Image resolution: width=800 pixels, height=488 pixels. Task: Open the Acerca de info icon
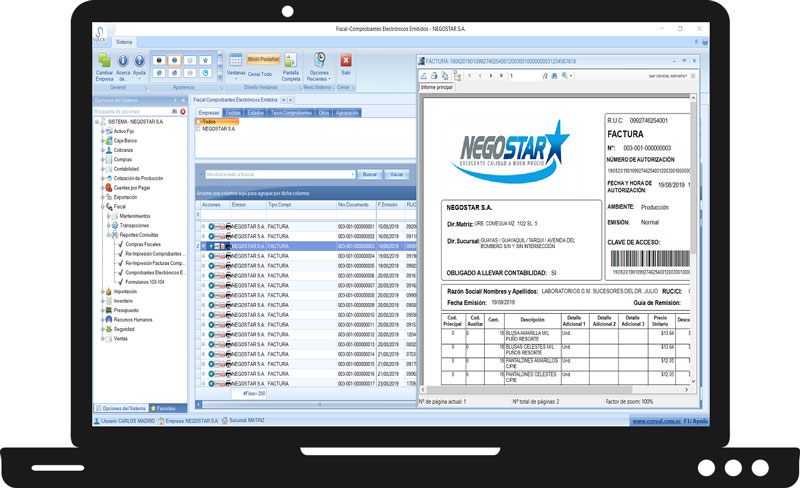(122, 62)
